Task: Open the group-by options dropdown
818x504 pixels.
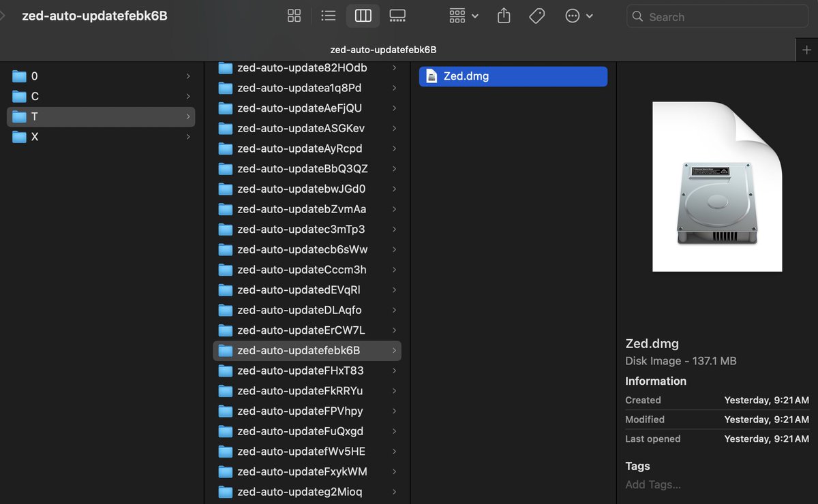Action: tap(464, 16)
